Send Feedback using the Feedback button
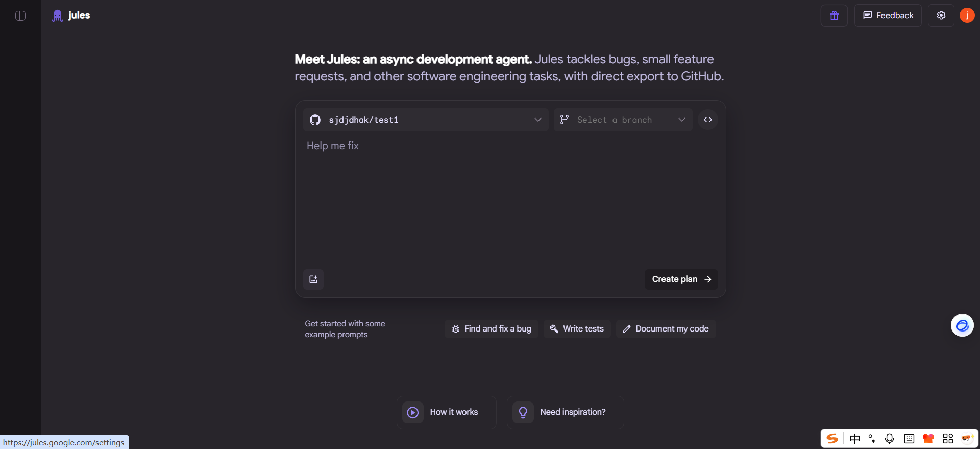This screenshot has height=449, width=980. pyautogui.click(x=888, y=15)
